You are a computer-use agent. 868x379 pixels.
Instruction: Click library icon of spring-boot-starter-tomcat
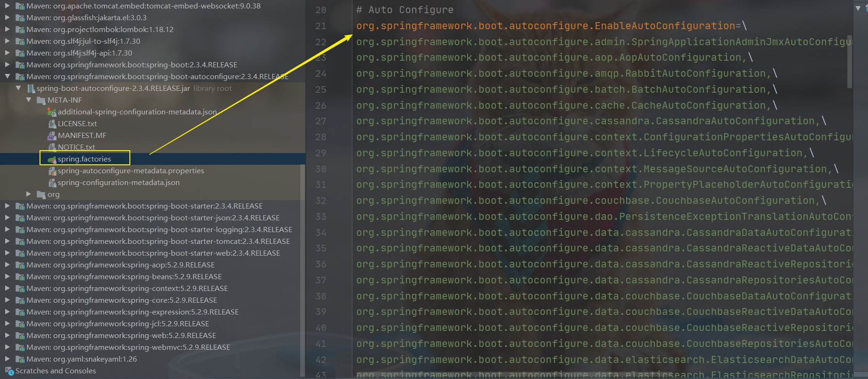click(20, 242)
